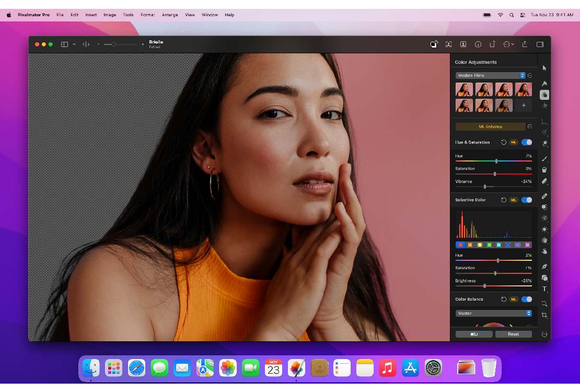Viewport: 580px width, 392px height.
Task: Open the Tools menu in the menu bar
Action: click(x=128, y=15)
